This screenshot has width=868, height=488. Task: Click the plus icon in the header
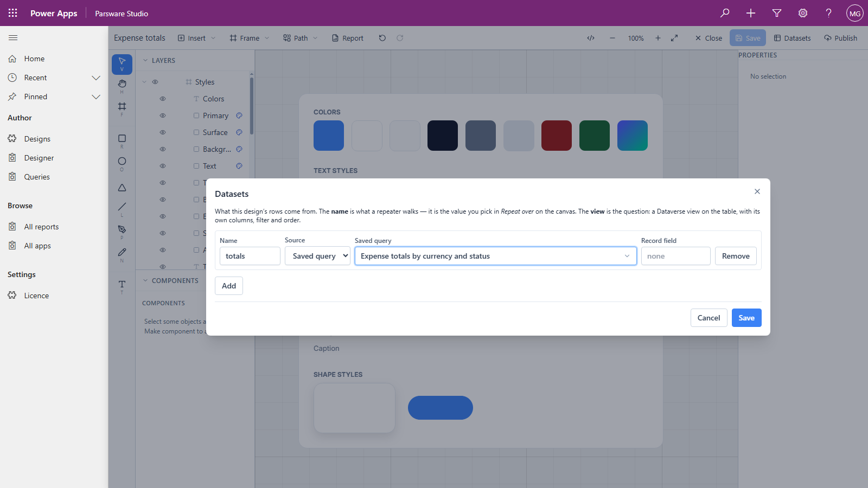(751, 13)
